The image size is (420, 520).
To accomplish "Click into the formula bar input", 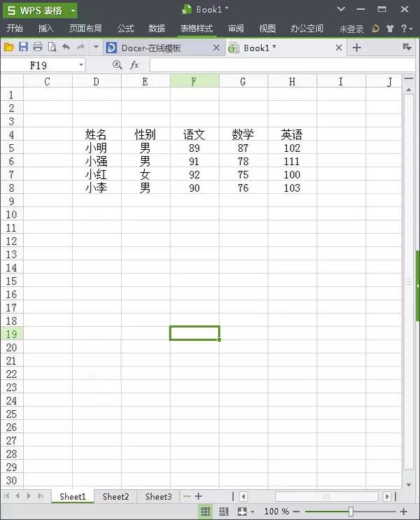I will (x=282, y=65).
